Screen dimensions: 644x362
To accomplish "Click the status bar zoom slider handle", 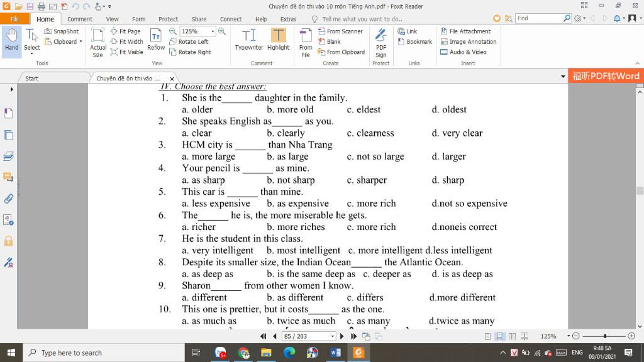I will click(x=605, y=336).
